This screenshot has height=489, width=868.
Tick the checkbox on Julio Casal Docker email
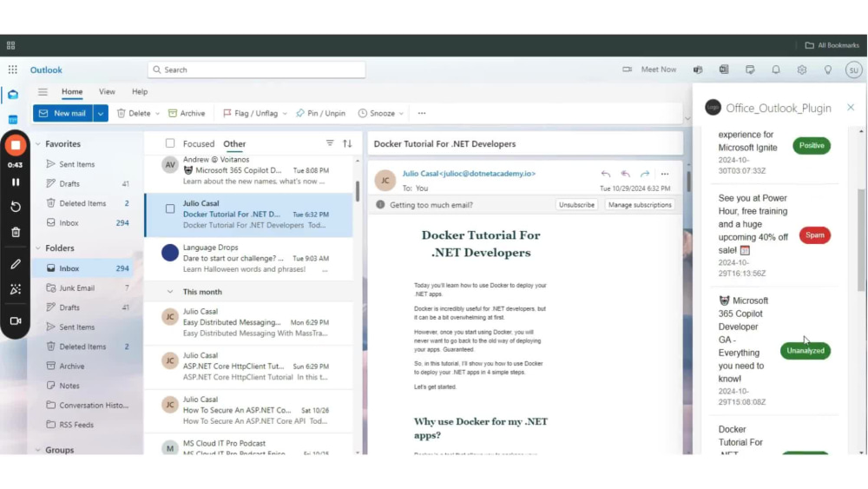click(170, 208)
